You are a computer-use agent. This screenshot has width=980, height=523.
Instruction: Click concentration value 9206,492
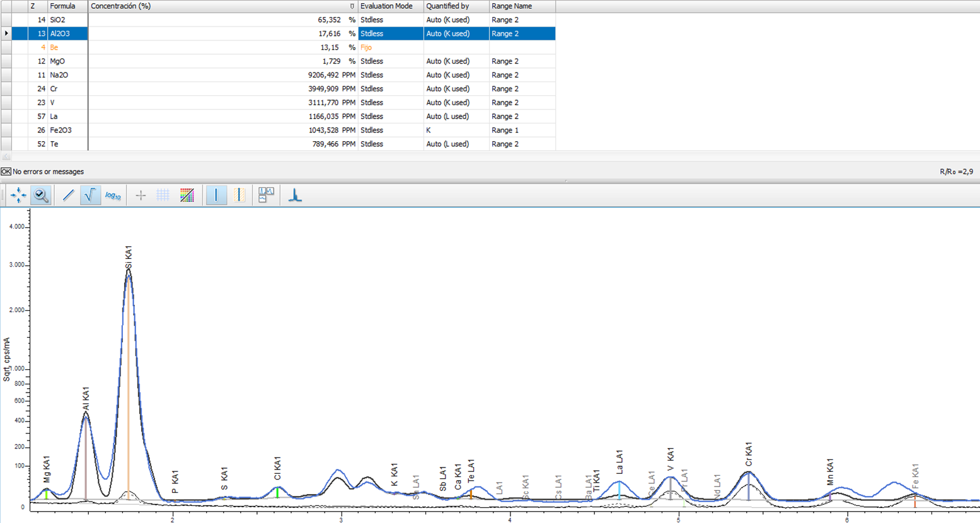point(323,76)
